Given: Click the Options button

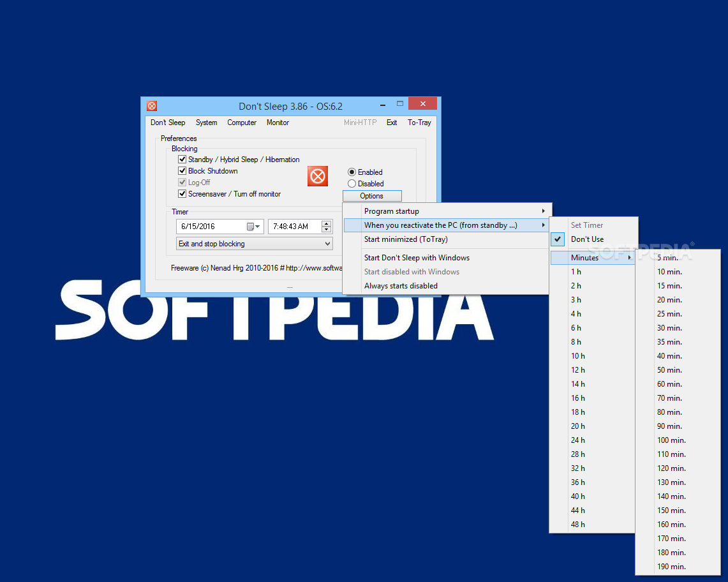Looking at the screenshot, I should click(372, 196).
